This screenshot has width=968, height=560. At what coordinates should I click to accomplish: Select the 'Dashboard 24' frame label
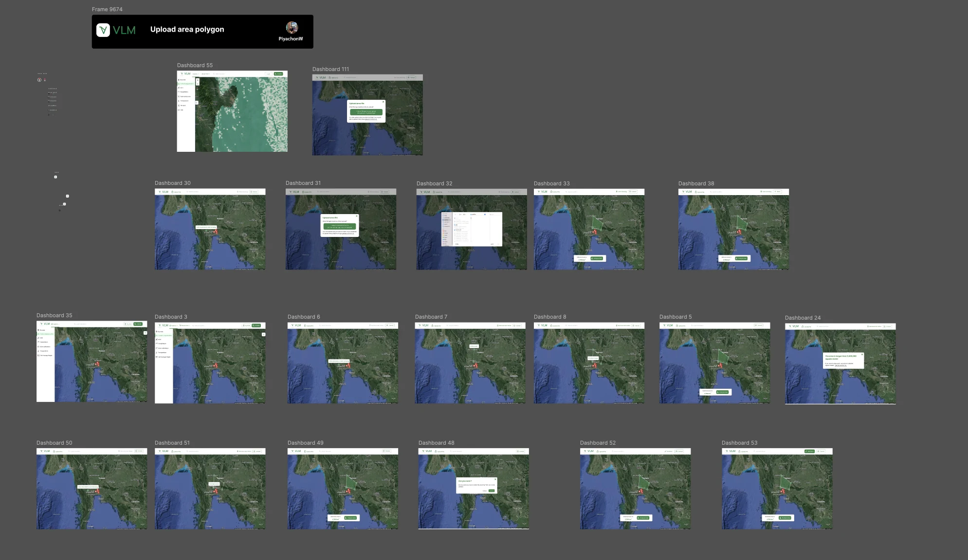pyautogui.click(x=803, y=318)
